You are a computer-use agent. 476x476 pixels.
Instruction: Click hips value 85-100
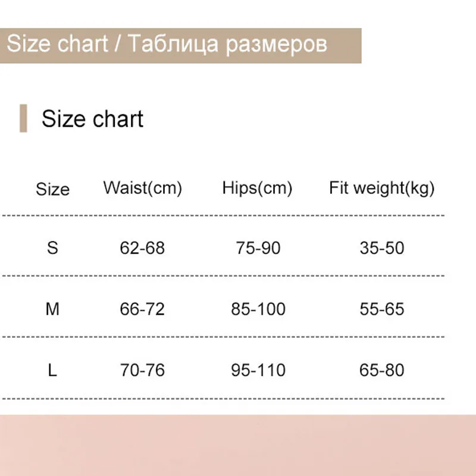pyautogui.click(x=258, y=309)
